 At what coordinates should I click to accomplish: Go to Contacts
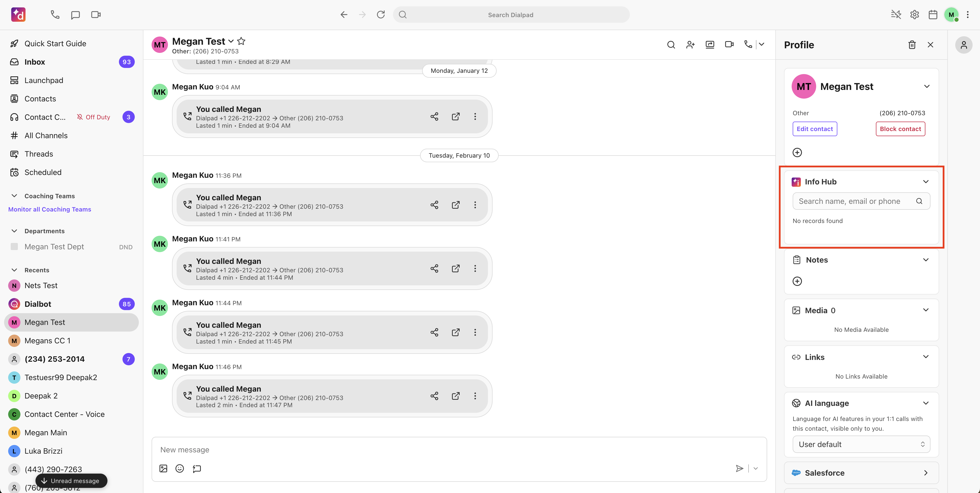[x=71, y=99]
